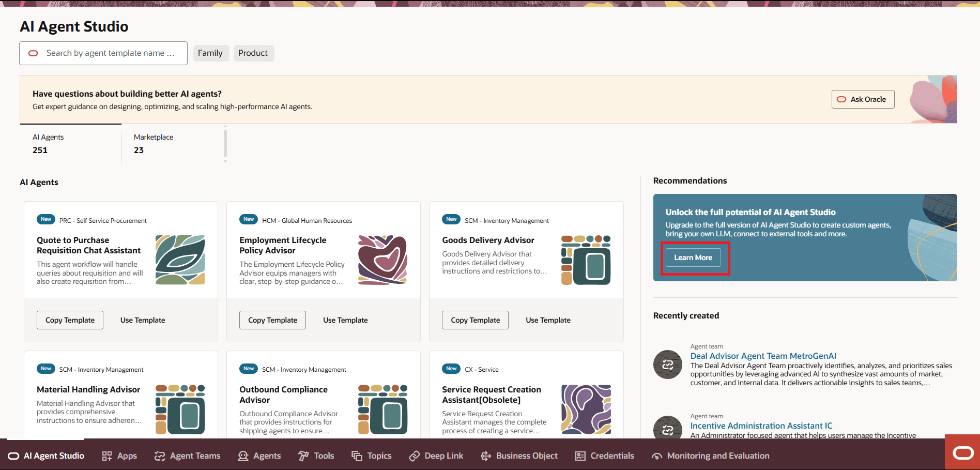Switch to the Marketplace tab
980x470 pixels.
(153, 143)
